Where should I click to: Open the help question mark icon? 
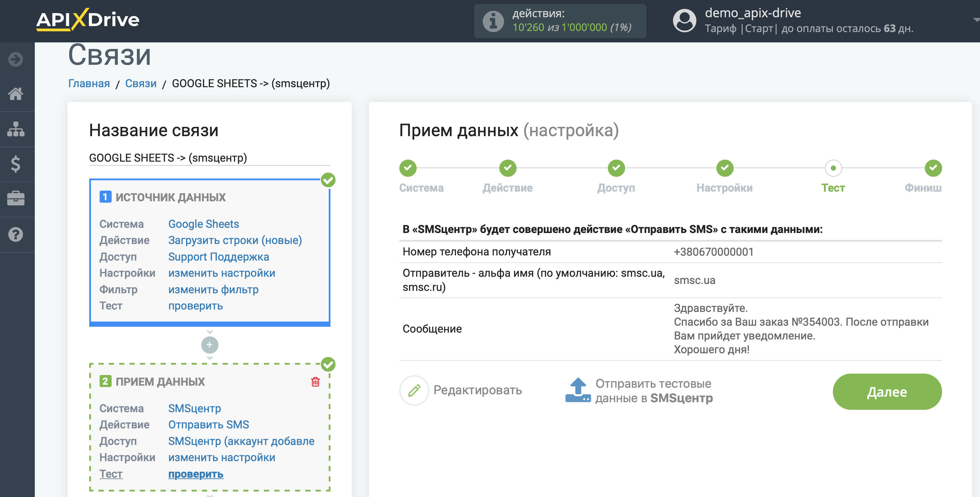[16, 234]
